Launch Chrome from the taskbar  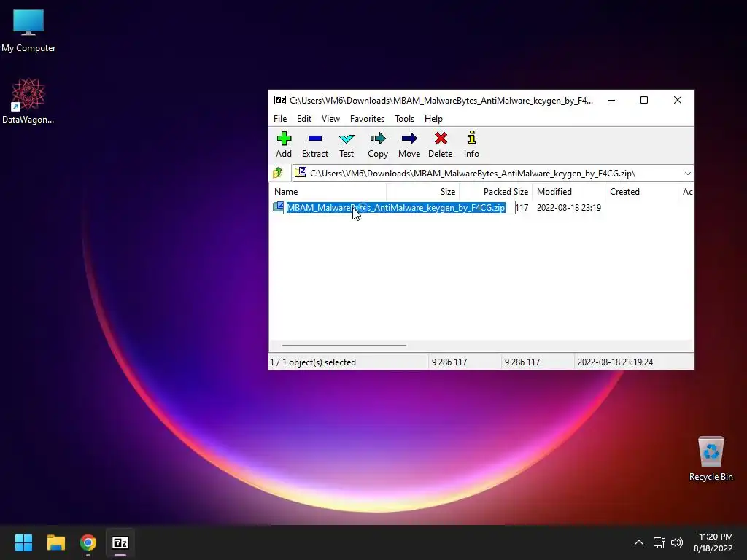pos(88,542)
